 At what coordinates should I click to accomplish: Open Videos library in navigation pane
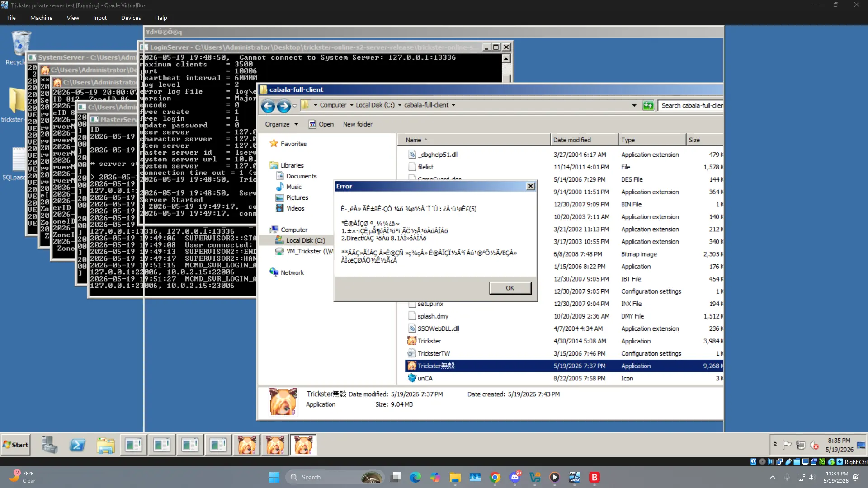pos(290,208)
